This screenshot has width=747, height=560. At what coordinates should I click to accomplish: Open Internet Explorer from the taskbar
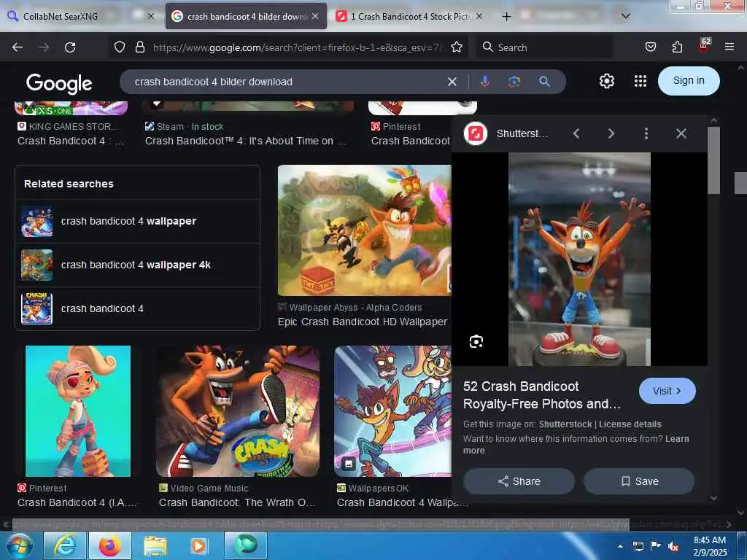64,545
